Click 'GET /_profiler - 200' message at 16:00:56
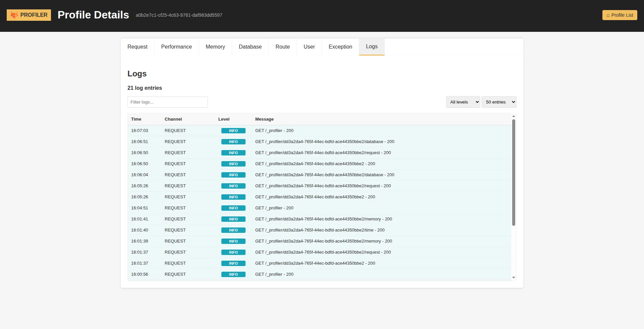 274,274
